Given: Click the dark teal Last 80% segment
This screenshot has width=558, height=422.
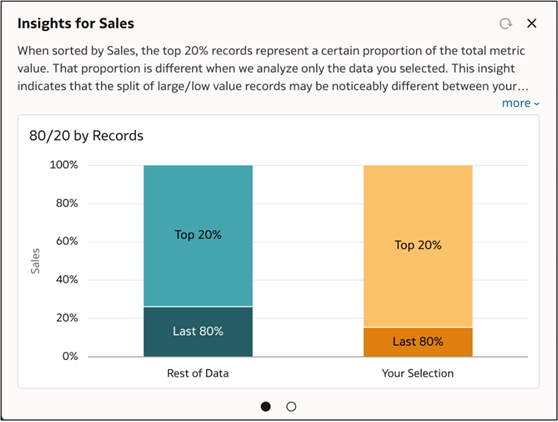Looking at the screenshot, I should pos(198,332).
